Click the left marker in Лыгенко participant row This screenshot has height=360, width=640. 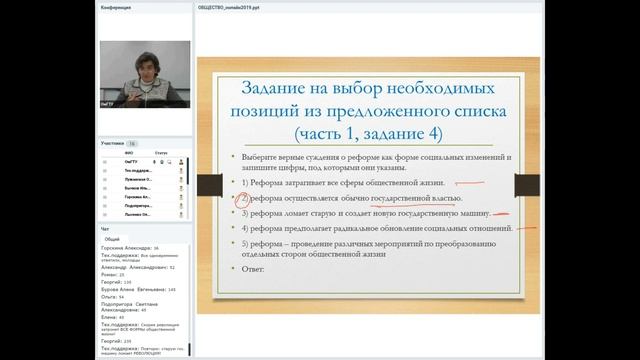[x=105, y=215]
